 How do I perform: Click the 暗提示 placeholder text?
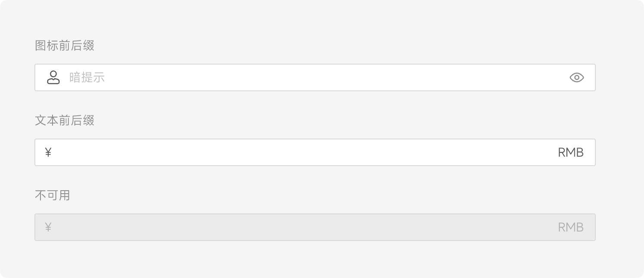point(87,77)
